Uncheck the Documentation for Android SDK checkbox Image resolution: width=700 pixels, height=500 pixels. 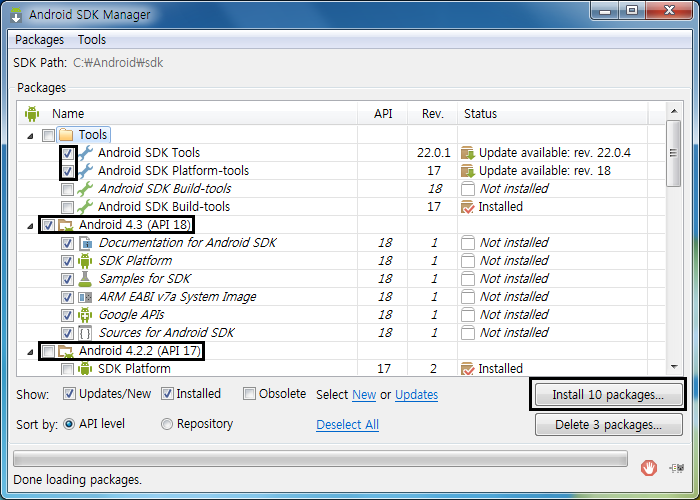pyautogui.click(x=67, y=243)
